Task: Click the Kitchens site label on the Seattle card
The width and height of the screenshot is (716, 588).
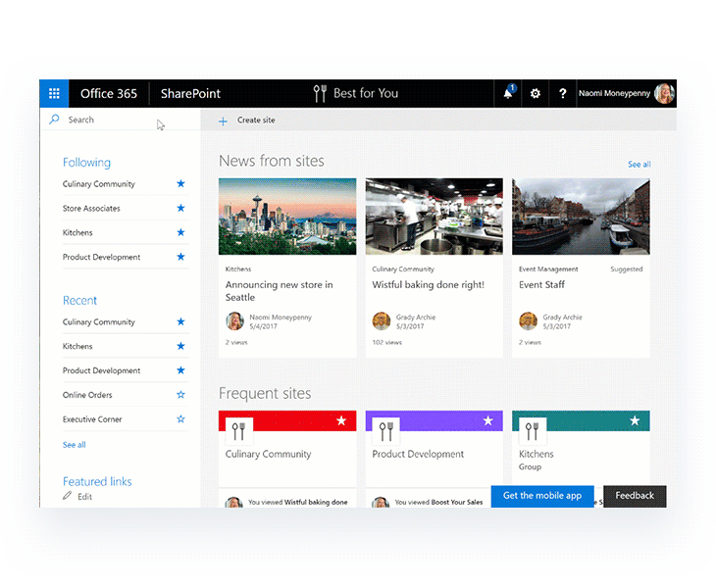Action: point(238,269)
